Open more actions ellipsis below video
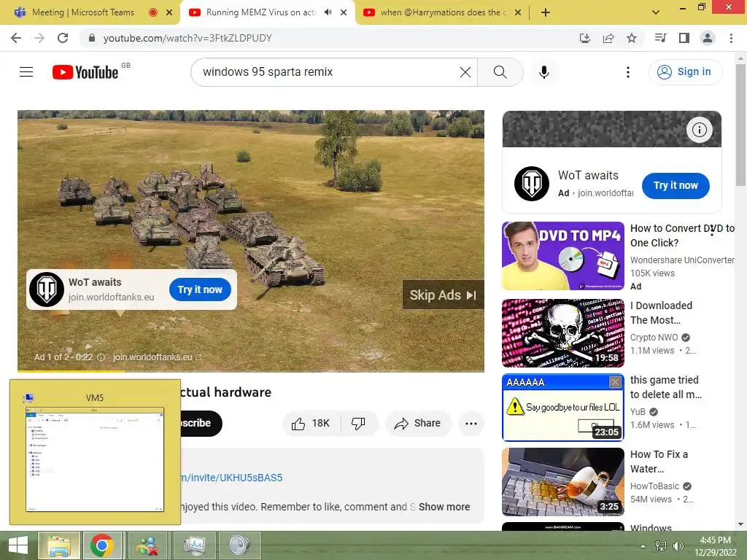Viewport: 747px width, 560px height. (x=471, y=424)
